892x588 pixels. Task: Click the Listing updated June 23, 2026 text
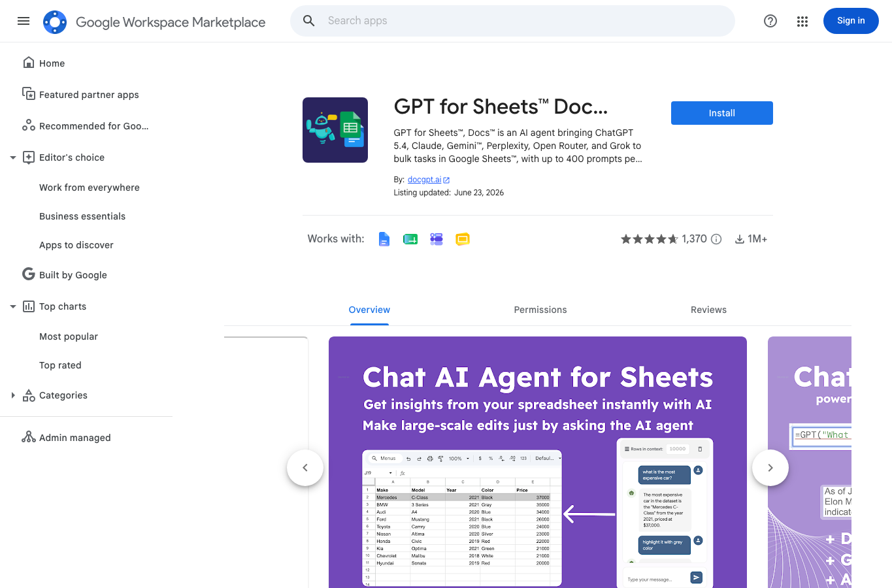click(x=448, y=193)
